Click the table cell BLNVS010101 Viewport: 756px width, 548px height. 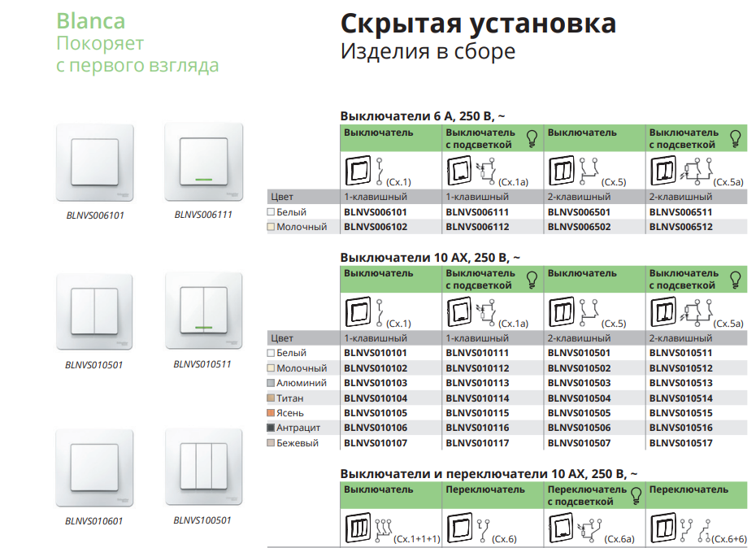click(x=376, y=353)
